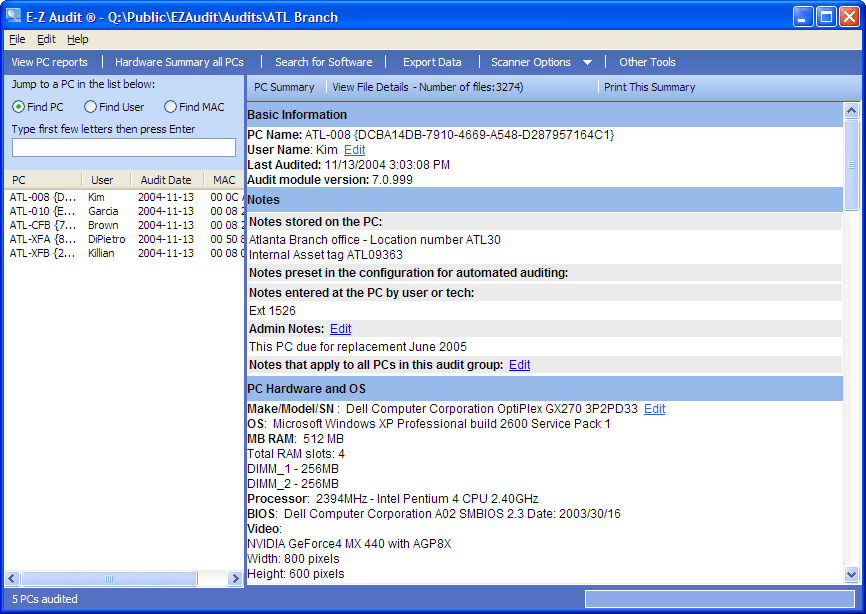Open the File menu
Screen dimensions: 866x614
(17, 39)
